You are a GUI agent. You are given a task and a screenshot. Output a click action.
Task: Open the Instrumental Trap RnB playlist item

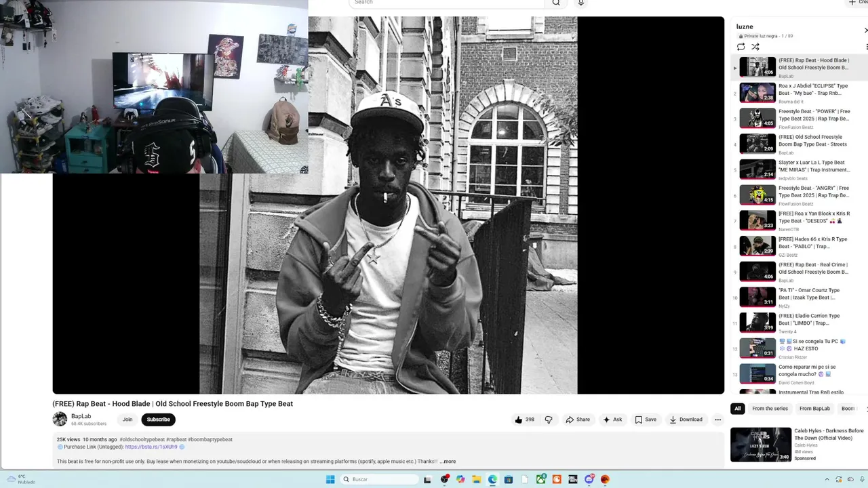point(799,392)
